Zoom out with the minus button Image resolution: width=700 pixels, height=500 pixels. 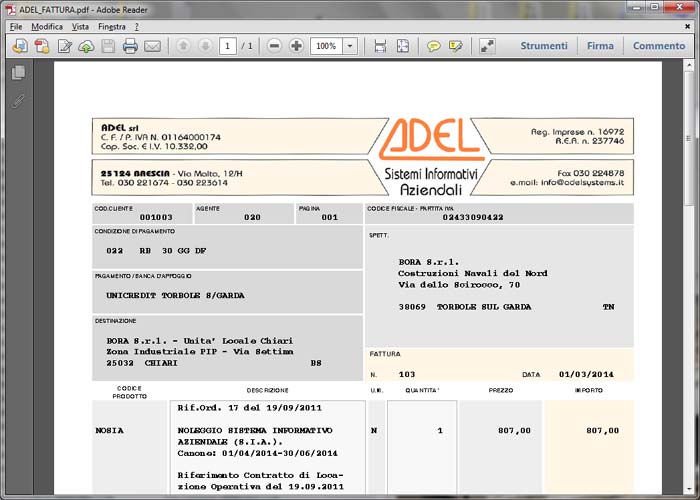coord(275,46)
